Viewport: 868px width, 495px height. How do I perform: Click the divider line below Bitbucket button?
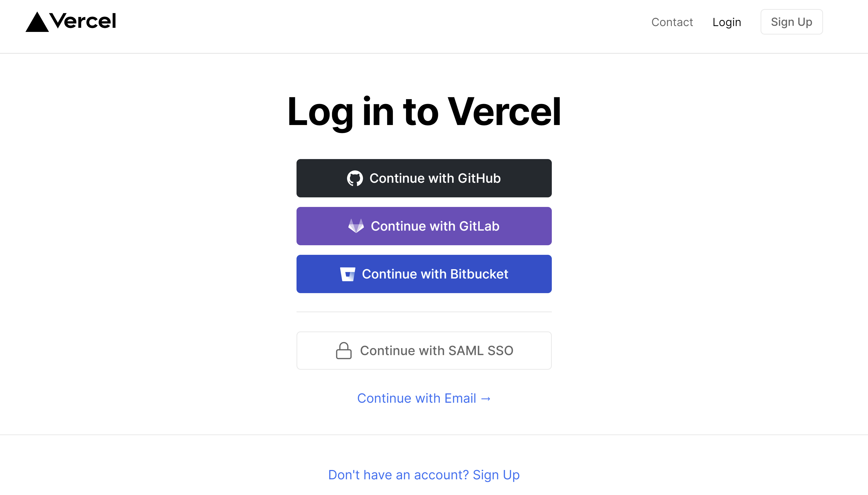point(424,312)
